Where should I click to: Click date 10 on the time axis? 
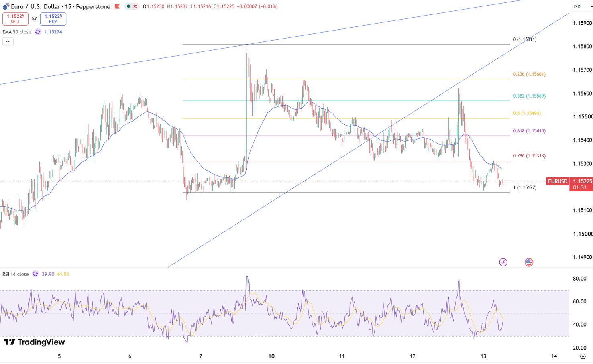tap(271, 356)
